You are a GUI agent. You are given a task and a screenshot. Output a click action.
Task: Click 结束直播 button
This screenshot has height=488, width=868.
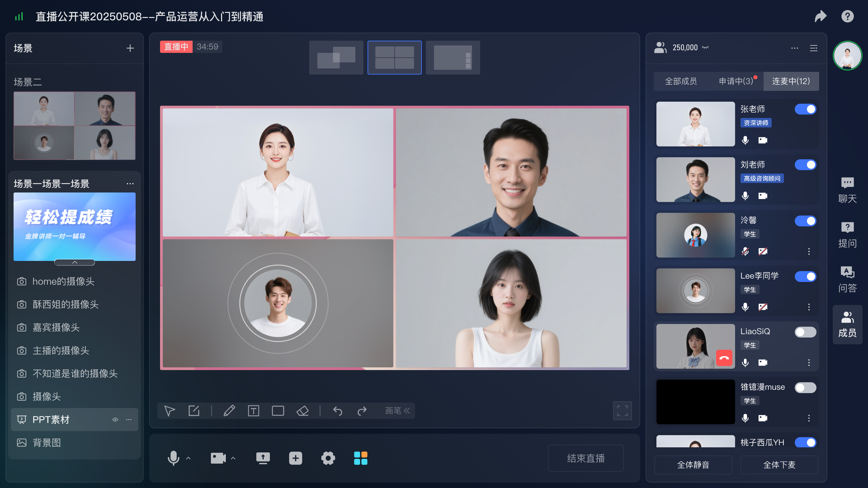point(586,458)
